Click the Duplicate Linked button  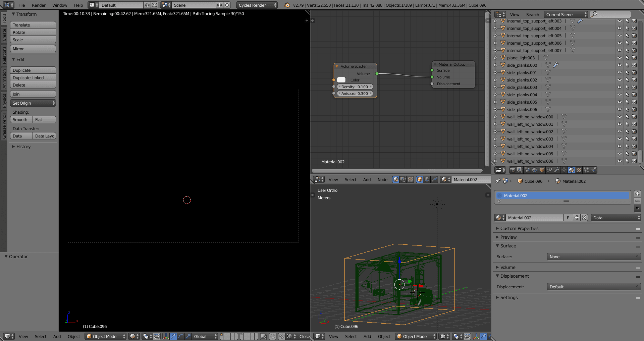point(33,78)
